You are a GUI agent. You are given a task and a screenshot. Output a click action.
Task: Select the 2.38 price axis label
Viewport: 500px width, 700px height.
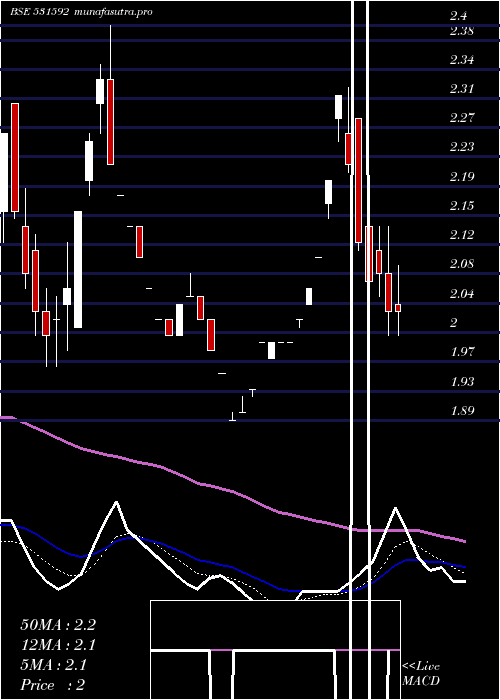[x=462, y=31]
